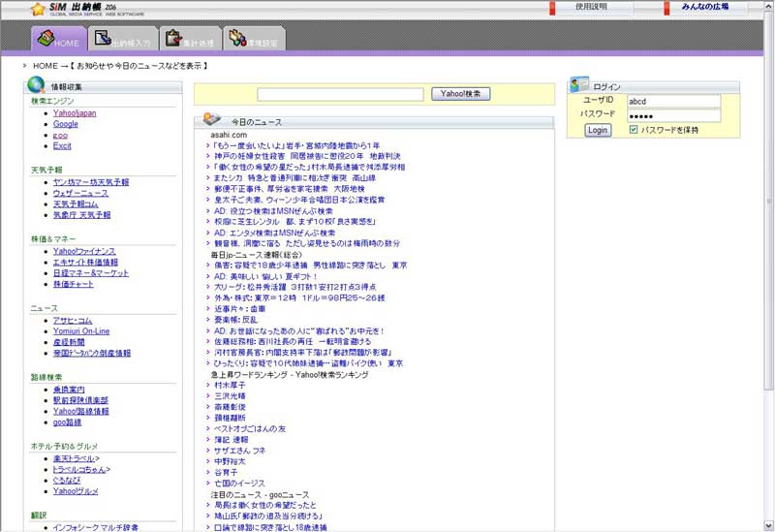Viewport: 775px width, 532px height.
Task: Open the Yomiuri On-Line news link
Action: click(81, 331)
